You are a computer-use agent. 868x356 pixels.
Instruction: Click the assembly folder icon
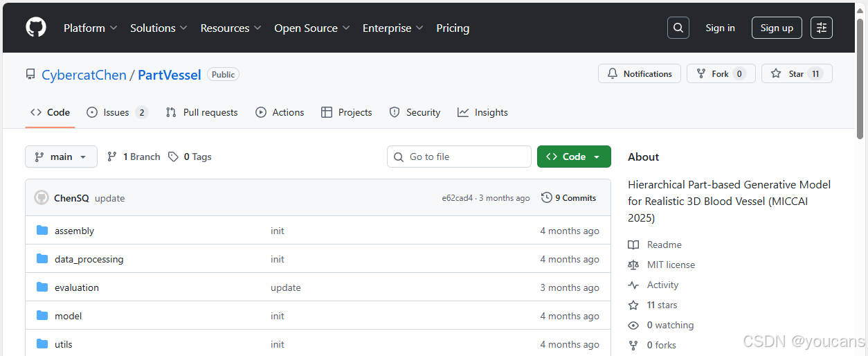(42, 231)
